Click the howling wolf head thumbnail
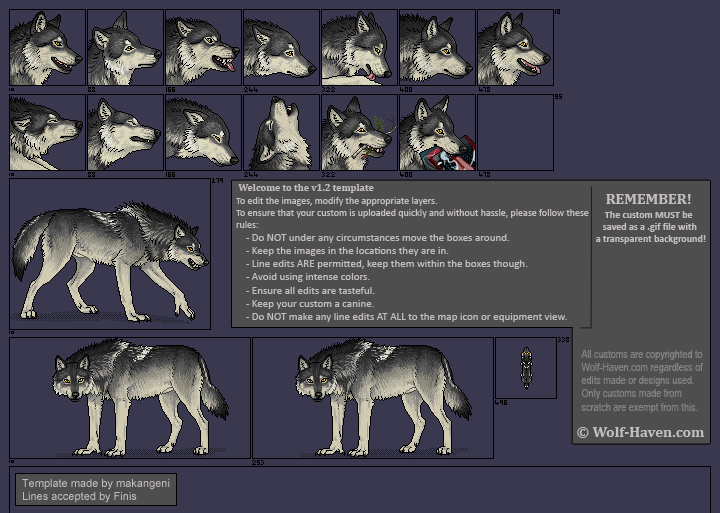720x513 pixels. [x=281, y=133]
